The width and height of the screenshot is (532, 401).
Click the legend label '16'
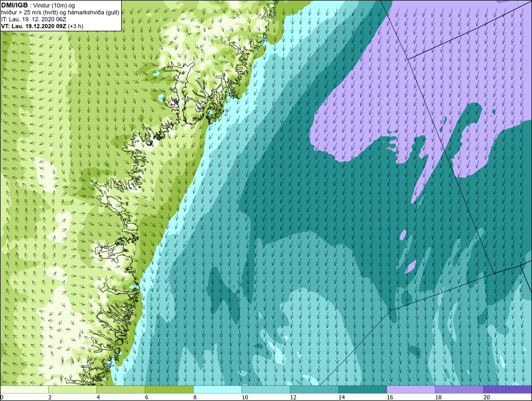click(390, 397)
